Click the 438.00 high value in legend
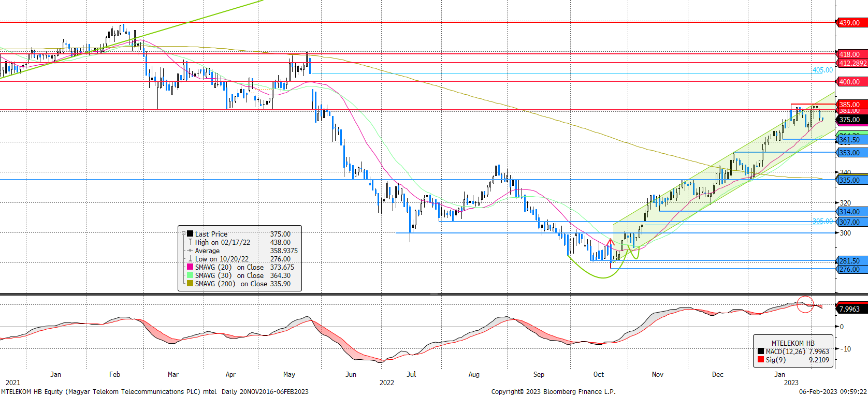The height and width of the screenshot is (396, 868). point(280,242)
